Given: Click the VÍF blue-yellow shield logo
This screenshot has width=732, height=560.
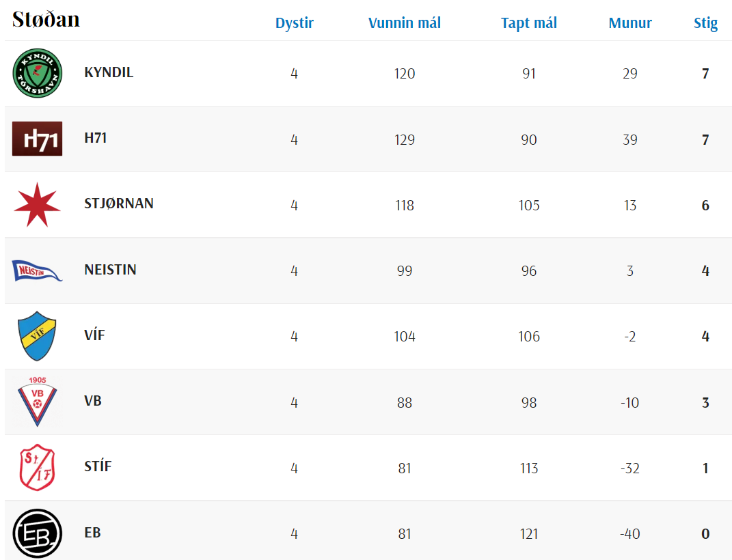Looking at the screenshot, I should coord(38,336).
